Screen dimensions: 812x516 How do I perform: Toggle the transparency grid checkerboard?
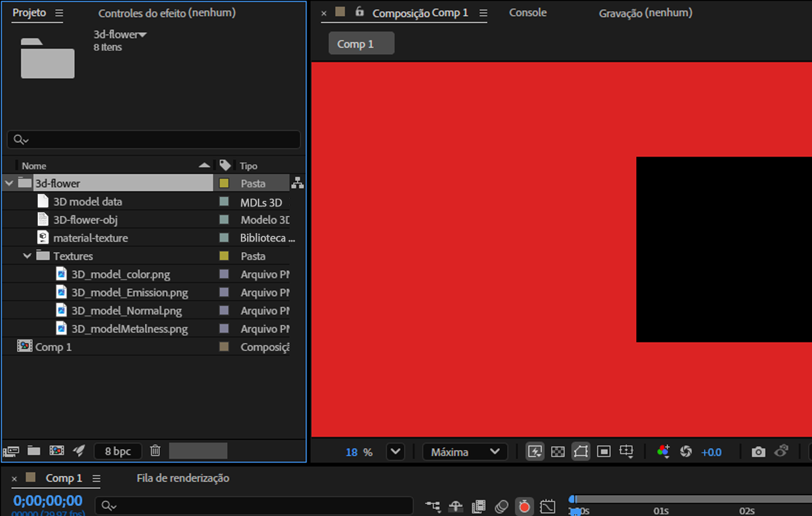(558, 452)
